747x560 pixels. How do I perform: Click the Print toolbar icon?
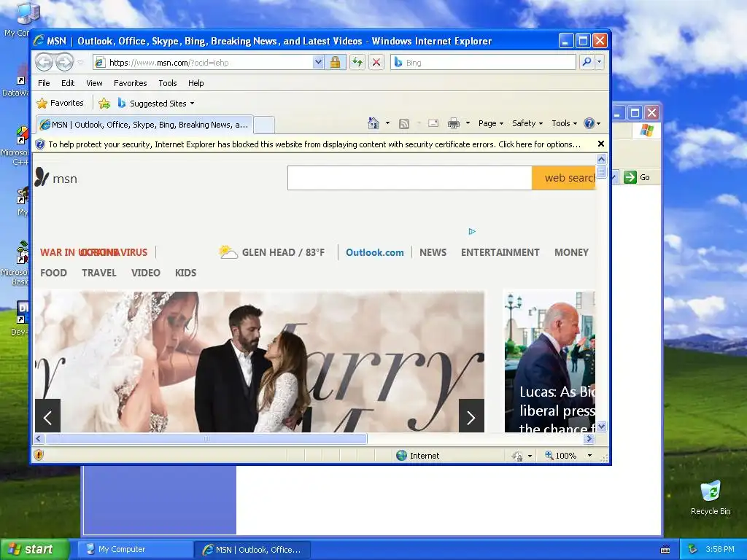pyautogui.click(x=454, y=124)
